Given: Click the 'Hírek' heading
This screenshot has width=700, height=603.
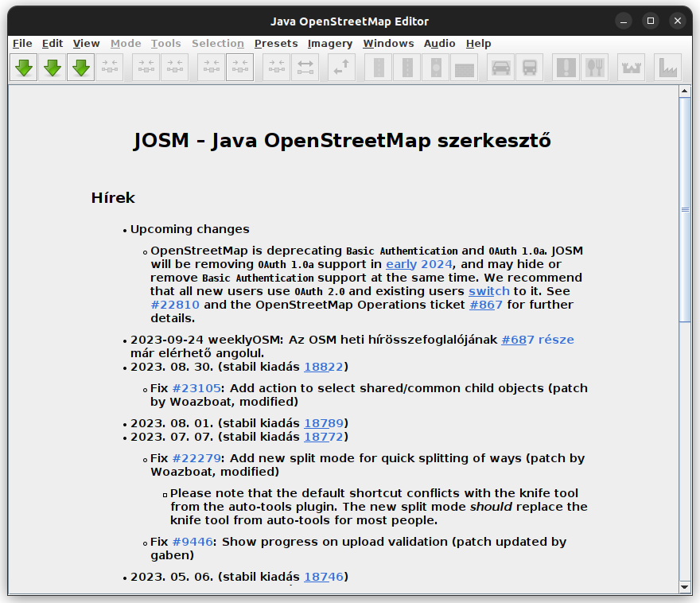Looking at the screenshot, I should point(113,198).
